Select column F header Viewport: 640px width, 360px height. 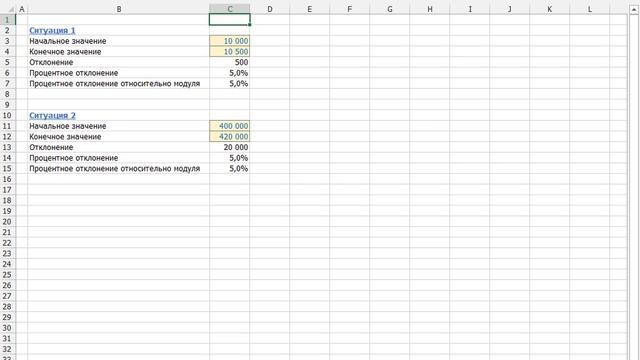[x=349, y=9]
